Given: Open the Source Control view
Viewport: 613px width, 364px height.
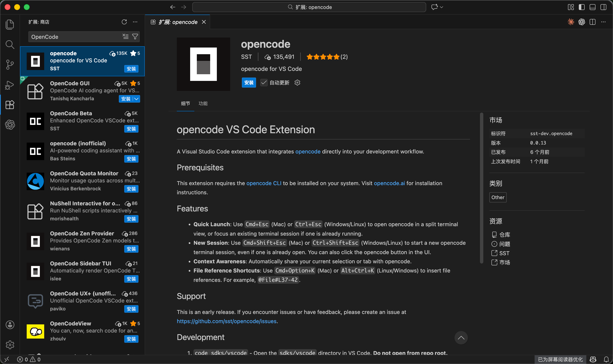Looking at the screenshot, I should (x=10, y=65).
